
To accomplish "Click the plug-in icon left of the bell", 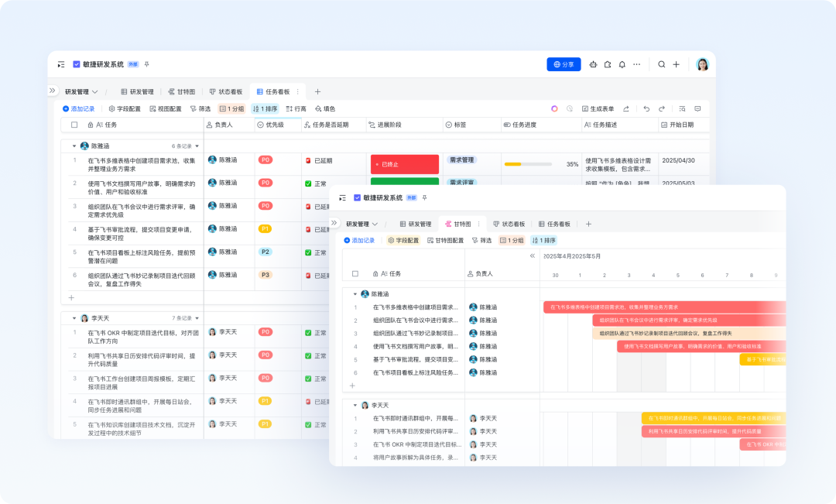I will point(608,64).
